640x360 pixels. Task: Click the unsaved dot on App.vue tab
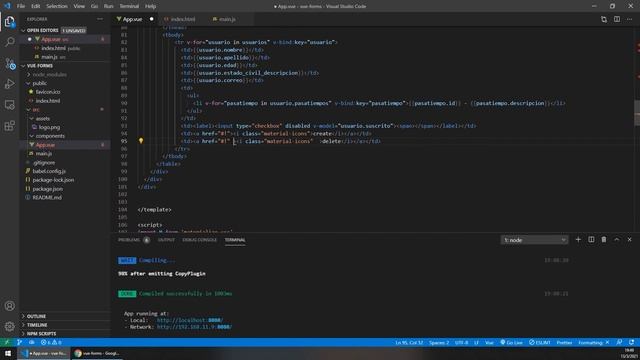click(x=151, y=19)
